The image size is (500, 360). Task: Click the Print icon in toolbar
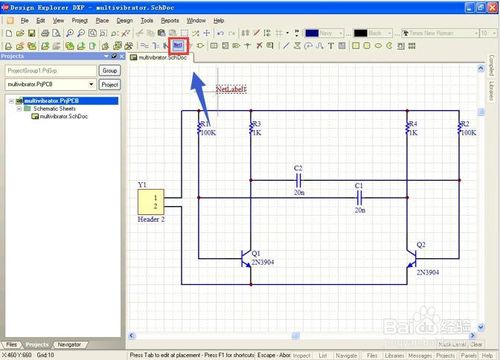point(45,33)
